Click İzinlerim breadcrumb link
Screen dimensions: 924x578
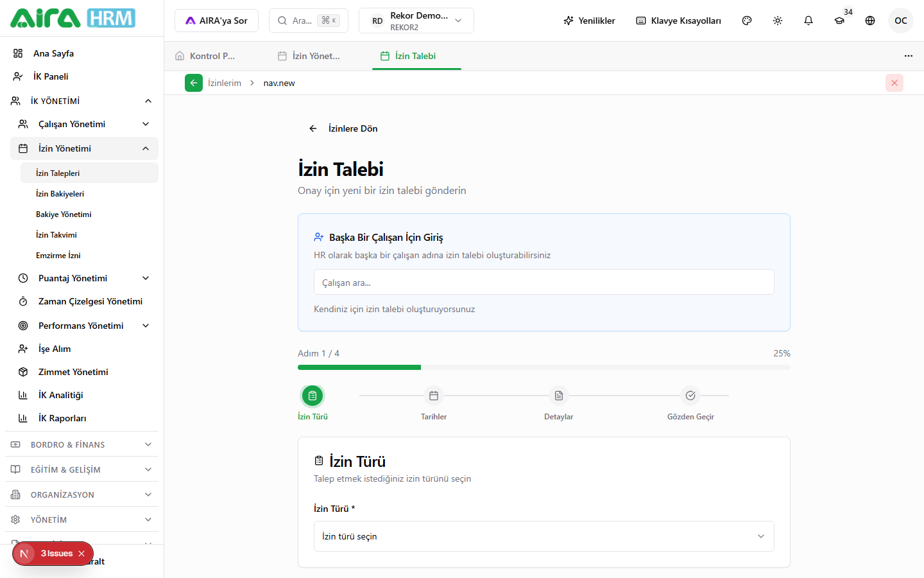point(225,83)
